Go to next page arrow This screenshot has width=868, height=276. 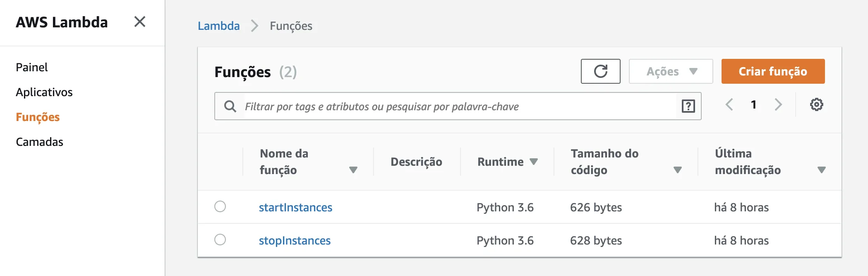(778, 104)
